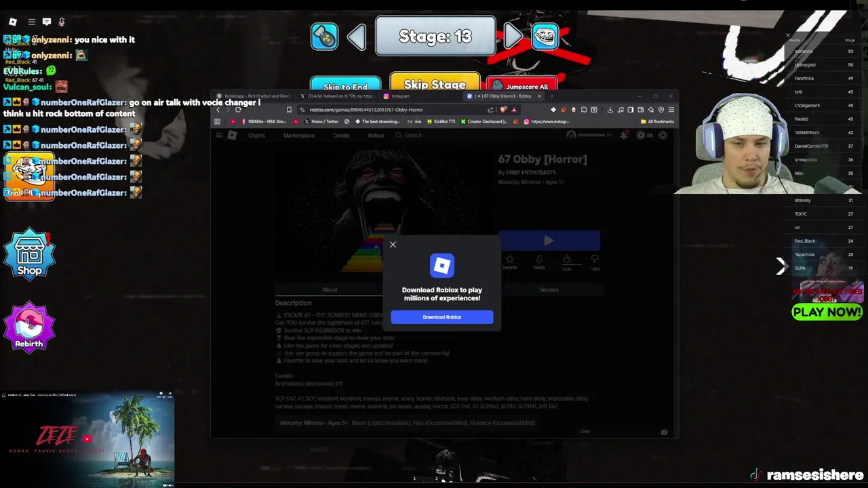The width and height of the screenshot is (868, 488).
Task: Open The best streaming bookmark
Action: pos(376,122)
